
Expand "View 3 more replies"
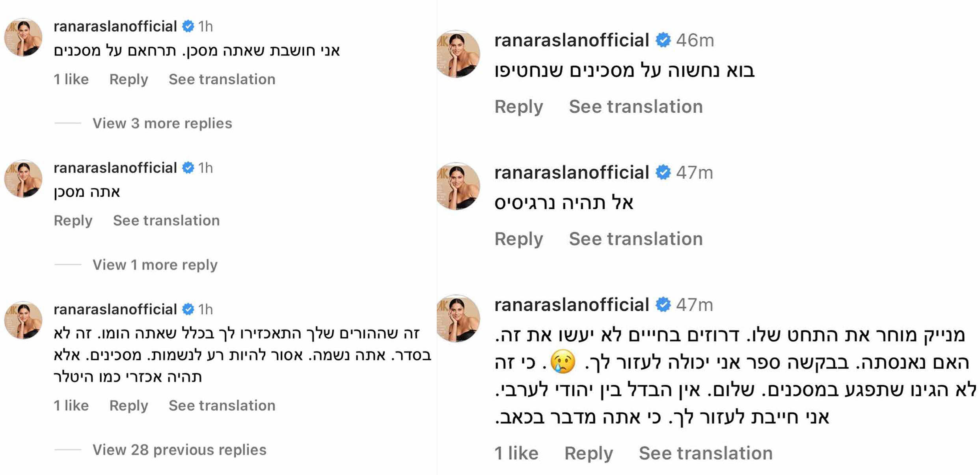pyautogui.click(x=162, y=123)
